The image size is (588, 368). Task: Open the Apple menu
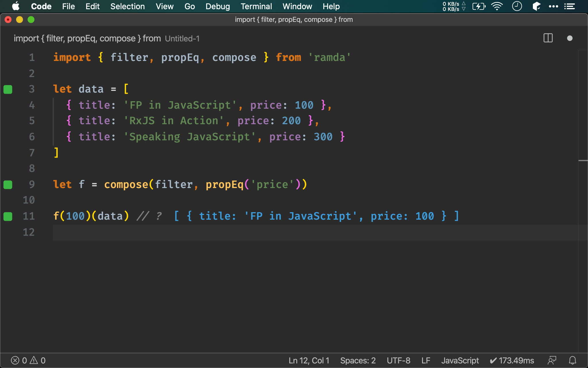coord(16,6)
